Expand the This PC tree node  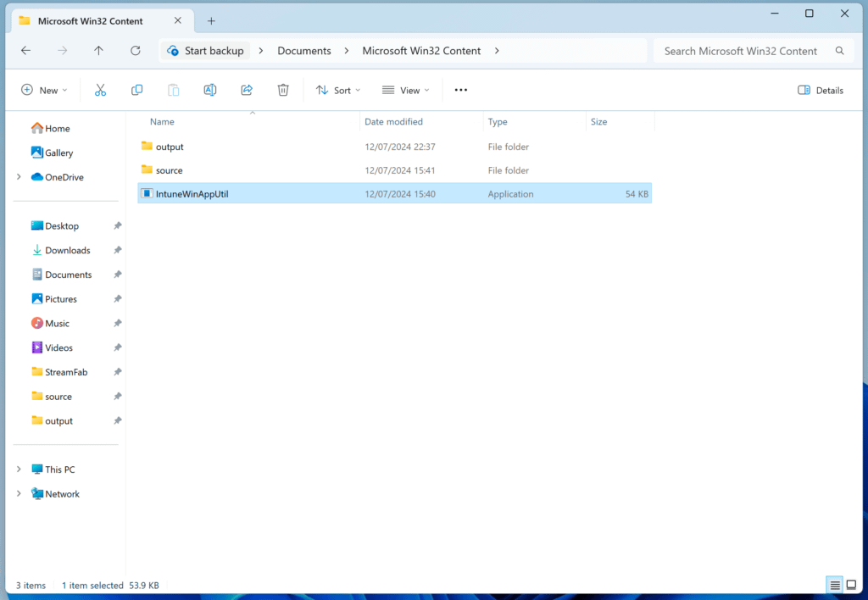click(19, 469)
